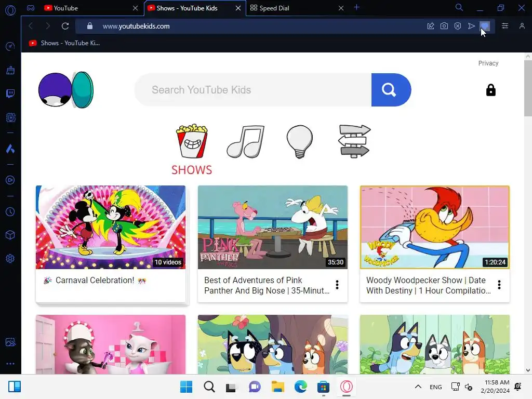Open the ad blocker shield icon
Screen dimensions: 532x399
(458, 26)
